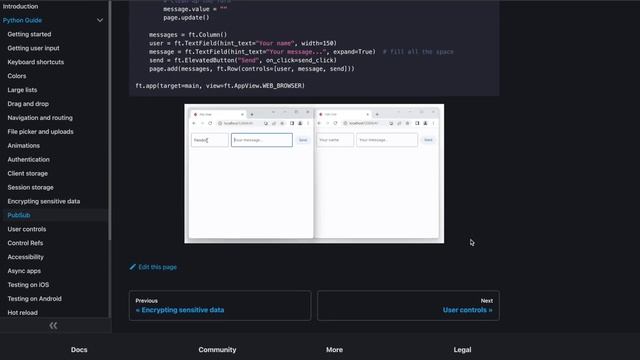Screen dimensions: 640x360
Task: Click Community footer heading
Action: pos(217,350)
